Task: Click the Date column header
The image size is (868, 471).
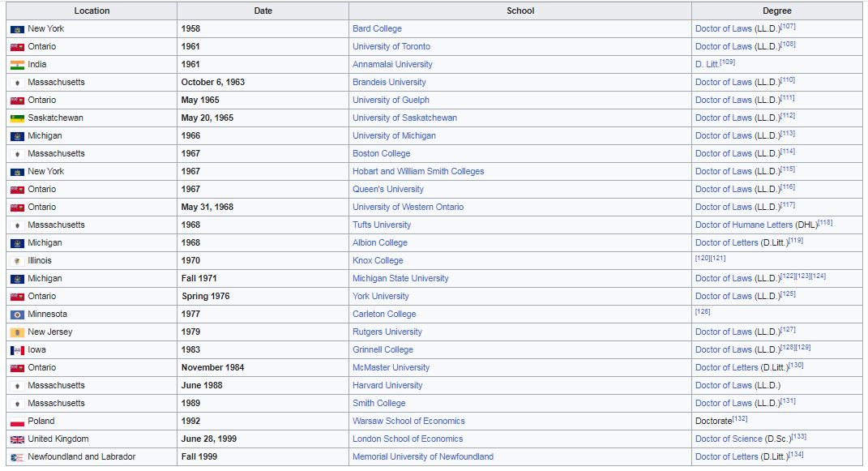Action: coord(263,11)
